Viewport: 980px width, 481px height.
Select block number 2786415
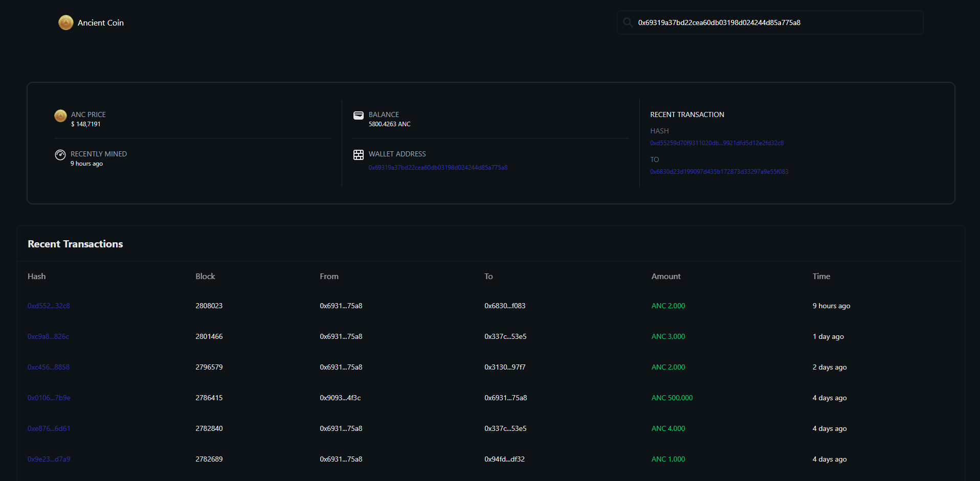(x=209, y=398)
